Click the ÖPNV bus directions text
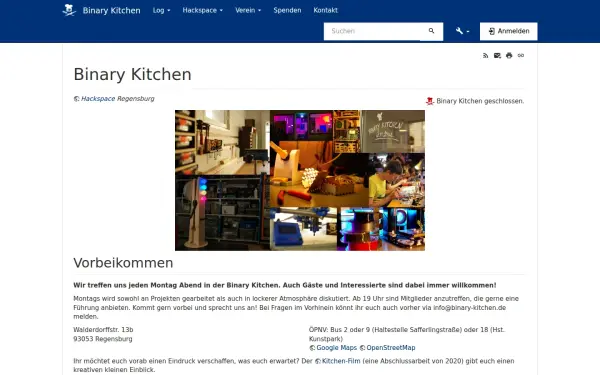Viewport: 600px width, 375px height. pyautogui.click(x=407, y=334)
